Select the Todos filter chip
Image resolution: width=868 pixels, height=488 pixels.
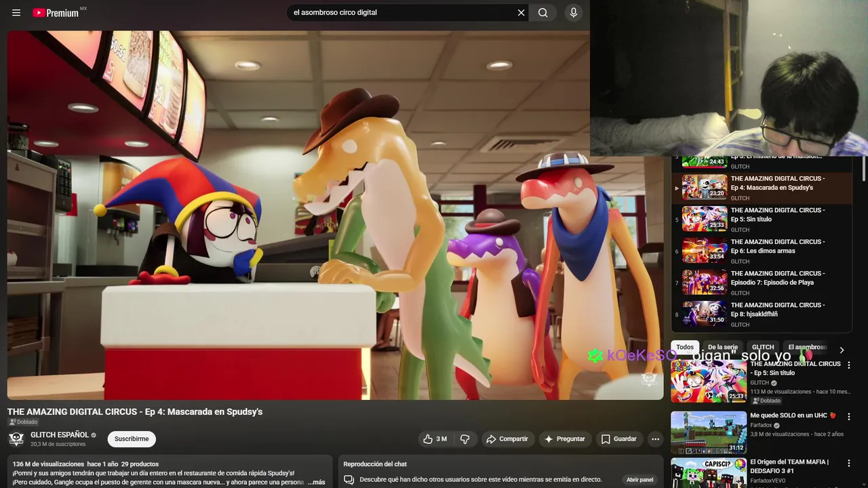(685, 347)
